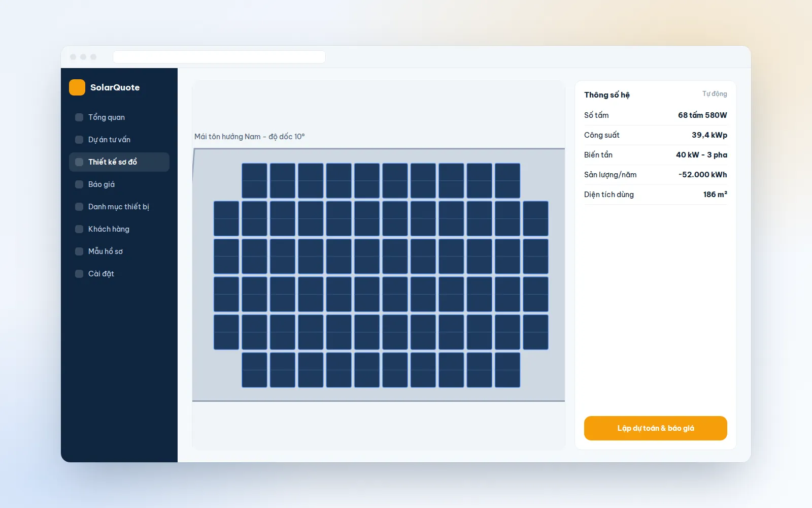The height and width of the screenshot is (508, 812).
Task: Open Danh mục thiết bị in sidebar
Action: [x=119, y=207]
